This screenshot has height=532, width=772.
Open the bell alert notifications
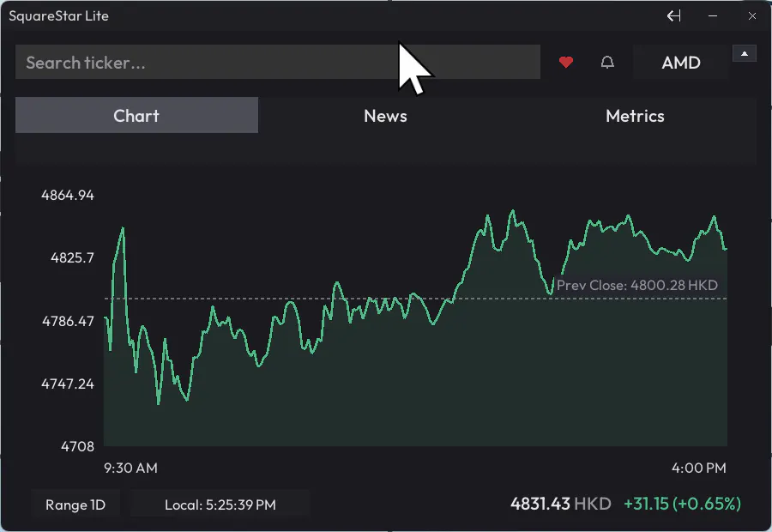pos(607,62)
